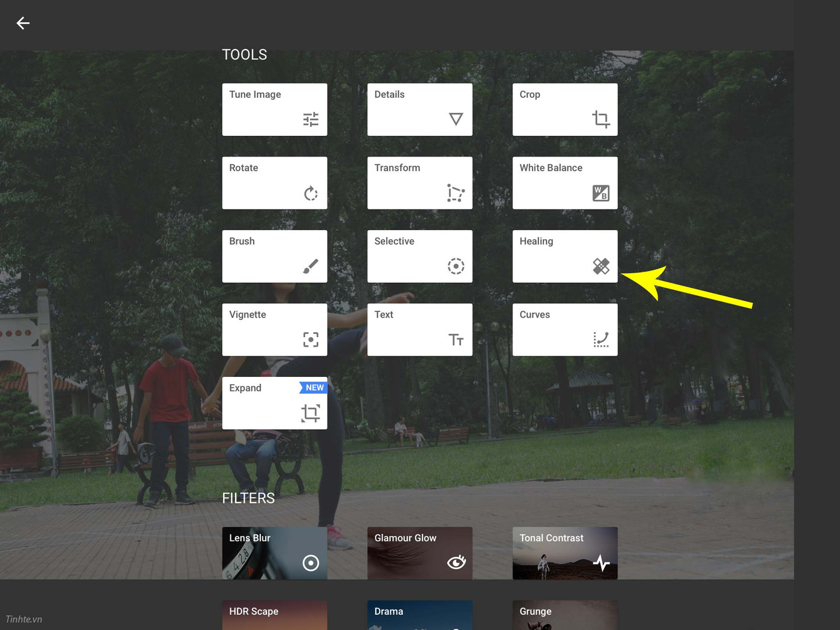
Task: Select the Details triangle tool
Action: 419,109
